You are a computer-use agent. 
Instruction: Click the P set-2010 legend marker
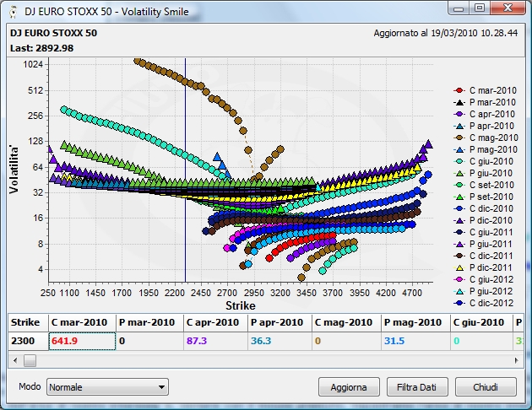point(459,197)
